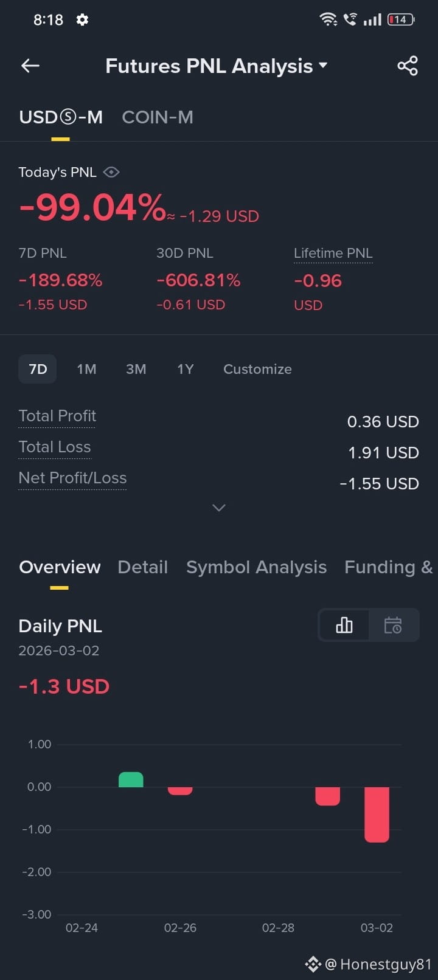Tap the back arrow icon

pyautogui.click(x=30, y=66)
